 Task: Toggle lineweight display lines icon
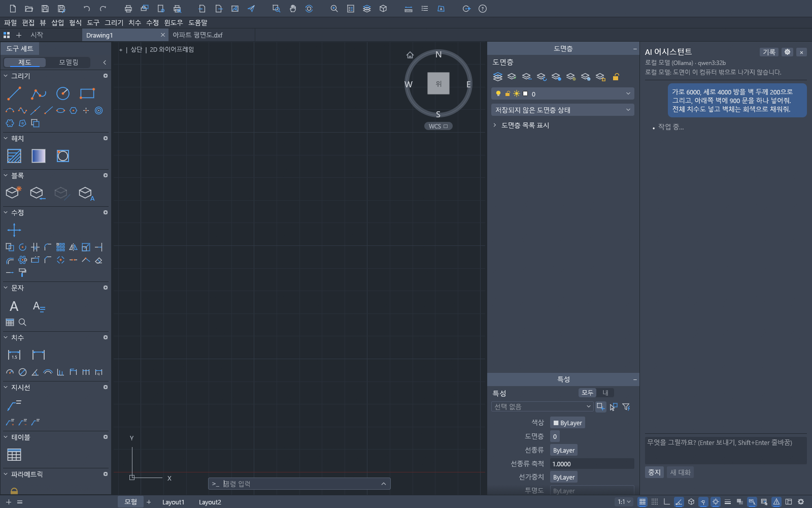pos(728,502)
